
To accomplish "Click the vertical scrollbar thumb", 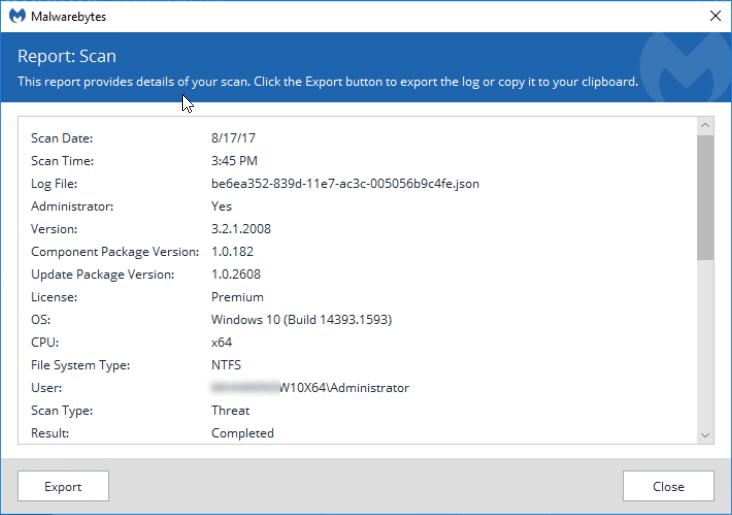I will point(705,198).
